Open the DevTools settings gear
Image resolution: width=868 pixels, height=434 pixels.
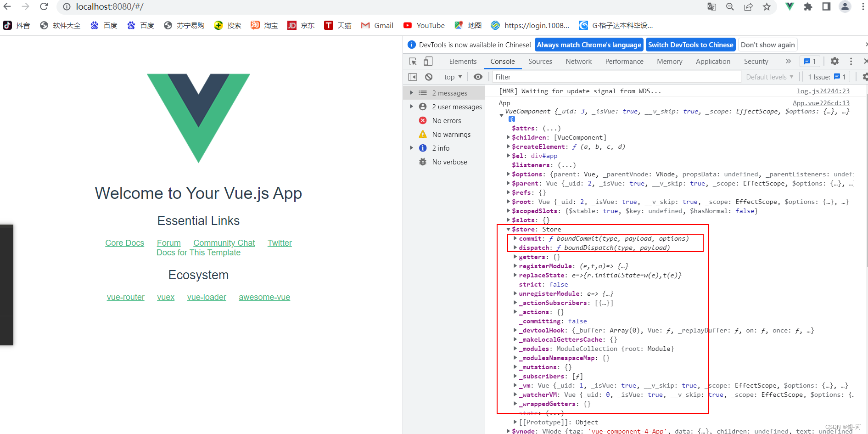coord(835,61)
